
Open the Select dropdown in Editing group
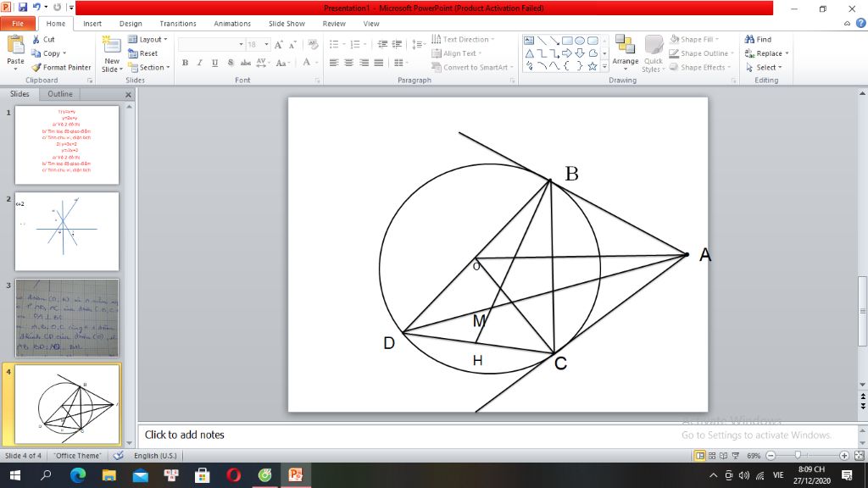tap(764, 67)
